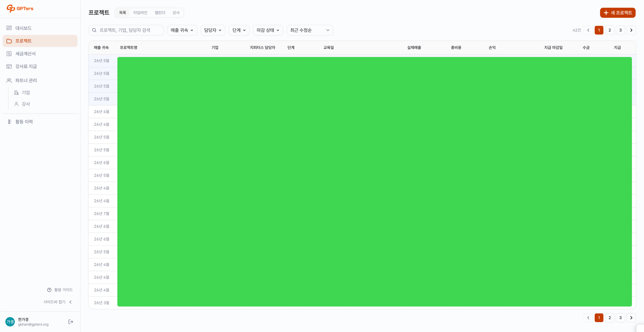644x332 pixels.
Task: Open the 활용 가이드 help link
Action: tap(60, 290)
